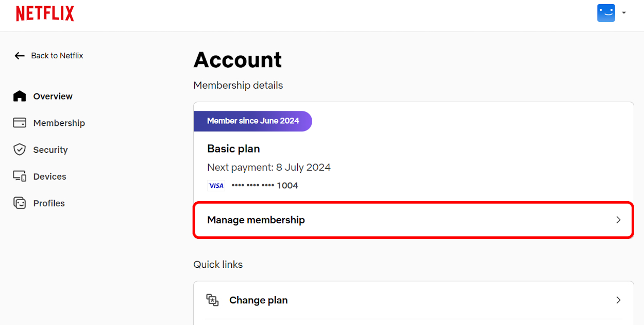Click the masked card number ending 1004
The height and width of the screenshot is (325, 644).
tap(264, 185)
